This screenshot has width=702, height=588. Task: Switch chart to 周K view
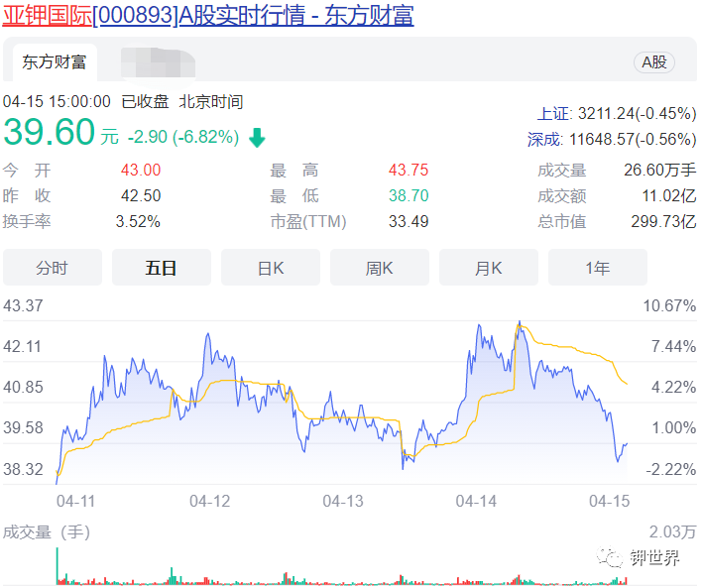click(379, 268)
